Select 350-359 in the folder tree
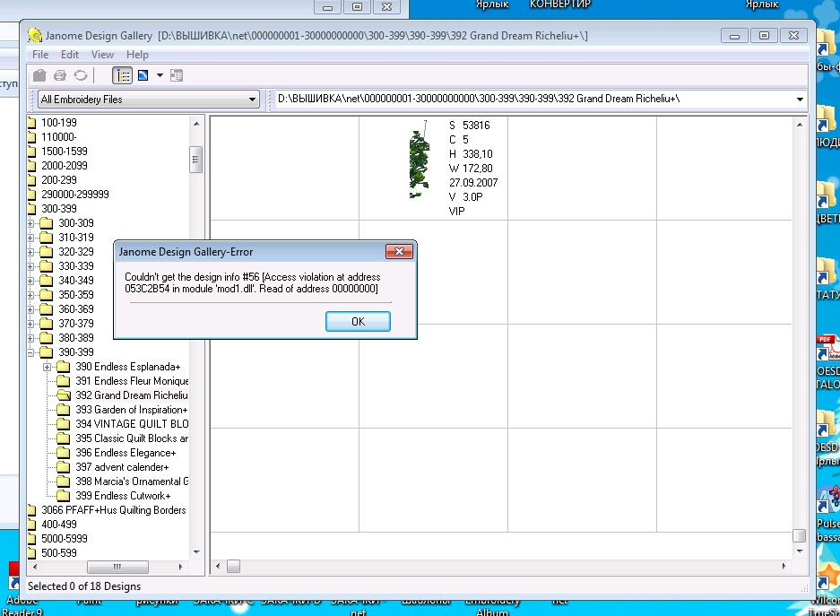 [x=76, y=295]
